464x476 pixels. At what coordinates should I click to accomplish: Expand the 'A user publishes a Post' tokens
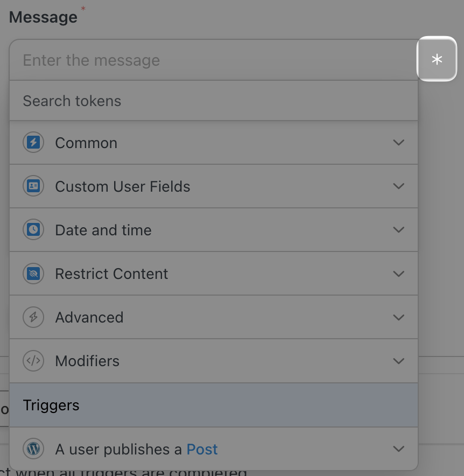[399, 449]
